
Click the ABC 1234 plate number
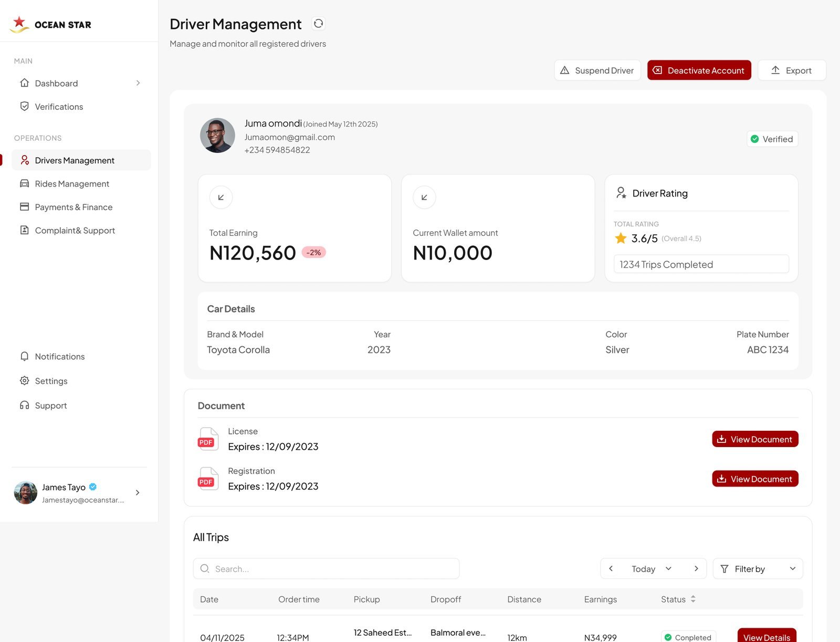tap(768, 350)
